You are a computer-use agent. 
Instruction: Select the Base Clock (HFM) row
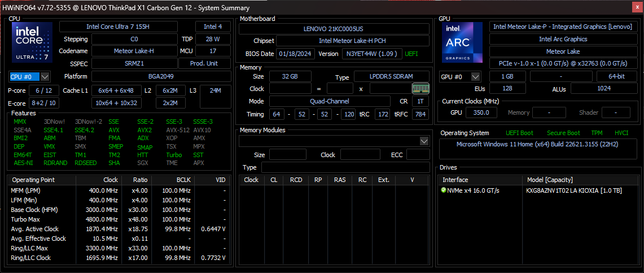119,210
